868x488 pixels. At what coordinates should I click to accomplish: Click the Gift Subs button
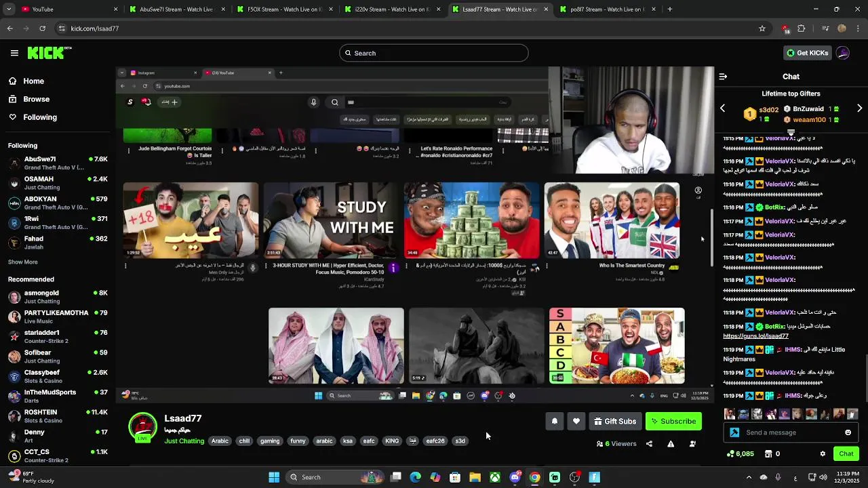click(615, 422)
